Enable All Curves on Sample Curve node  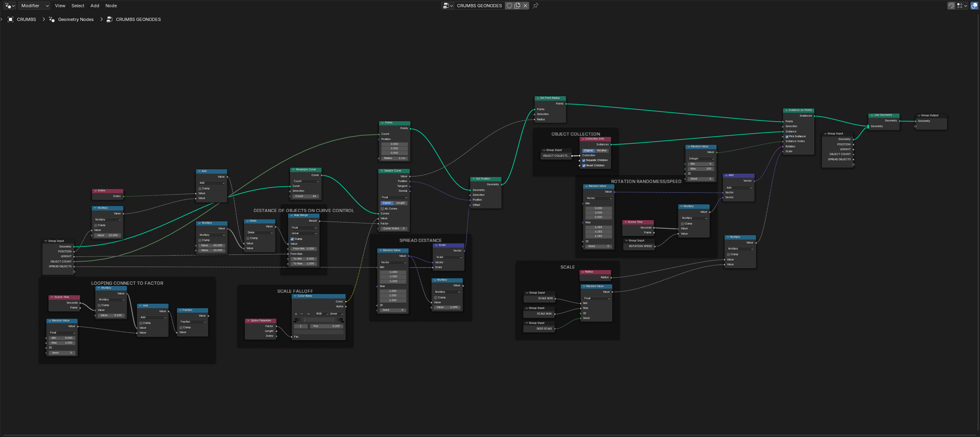[x=382, y=209]
